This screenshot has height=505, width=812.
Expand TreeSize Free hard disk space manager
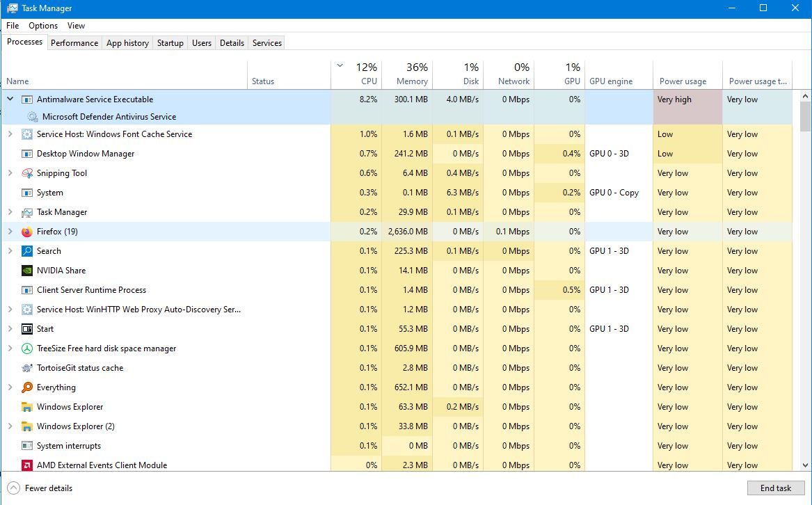click(10, 348)
